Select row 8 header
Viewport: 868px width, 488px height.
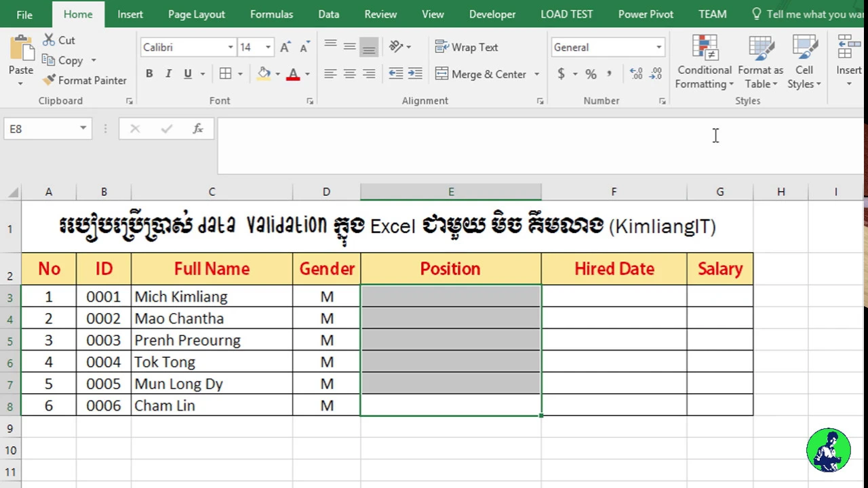click(10, 406)
